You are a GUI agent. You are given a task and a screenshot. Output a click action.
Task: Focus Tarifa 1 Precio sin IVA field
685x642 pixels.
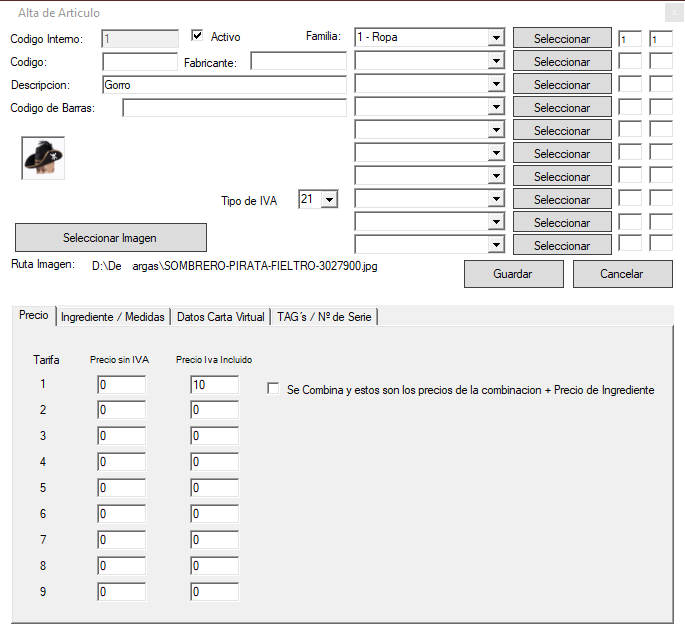[122, 385]
